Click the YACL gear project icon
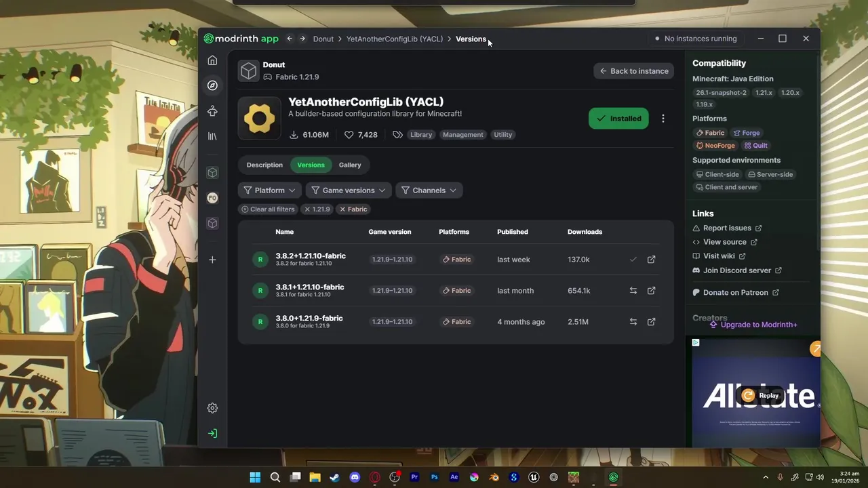This screenshot has height=488, width=868. 259,119
